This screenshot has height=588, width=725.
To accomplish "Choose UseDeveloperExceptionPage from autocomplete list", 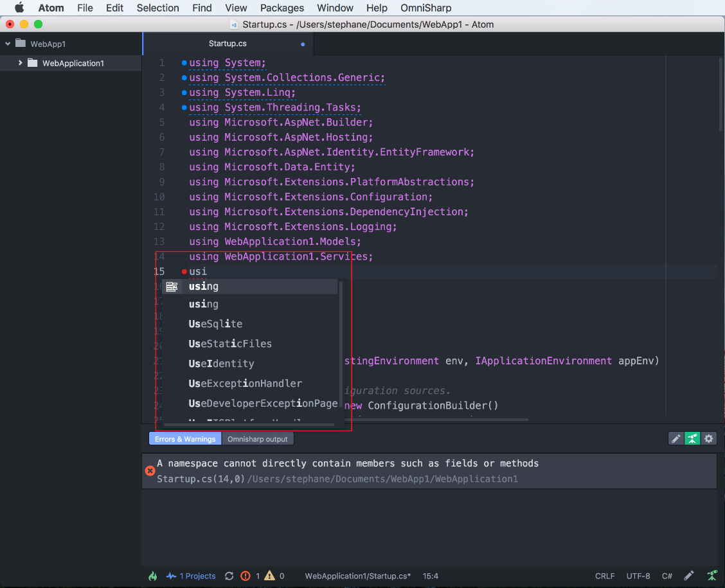I will [x=249, y=404].
